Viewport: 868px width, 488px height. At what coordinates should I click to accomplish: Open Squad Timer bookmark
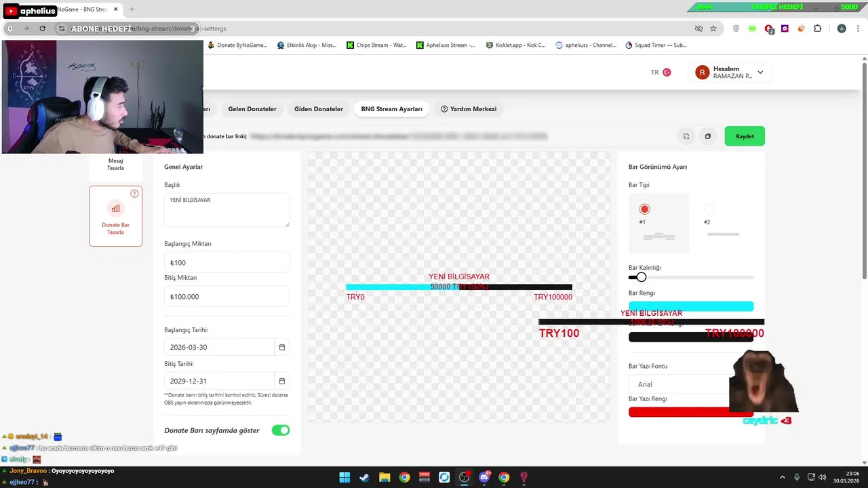point(656,45)
